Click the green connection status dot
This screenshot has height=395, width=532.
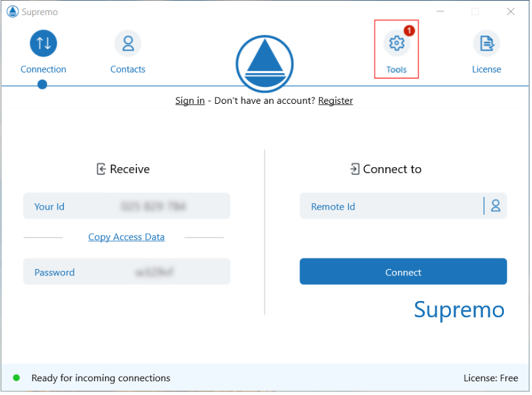(16, 378)
